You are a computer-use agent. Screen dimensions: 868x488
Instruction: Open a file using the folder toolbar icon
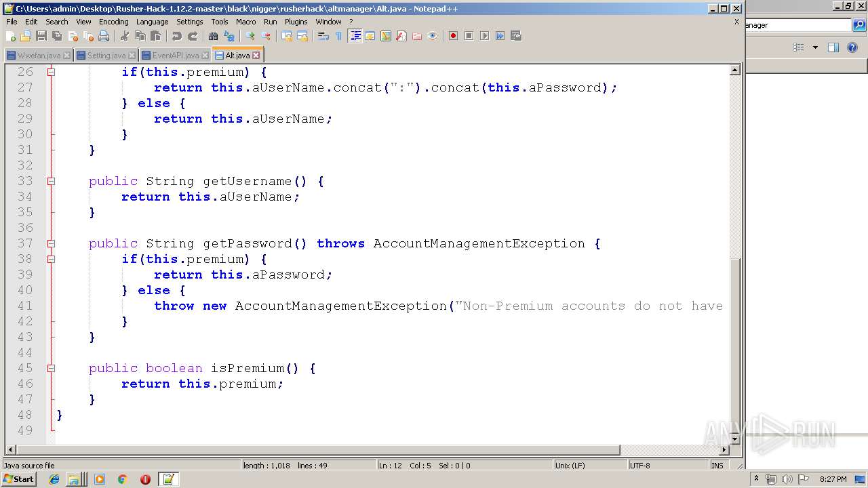click(x=26, y=36)
